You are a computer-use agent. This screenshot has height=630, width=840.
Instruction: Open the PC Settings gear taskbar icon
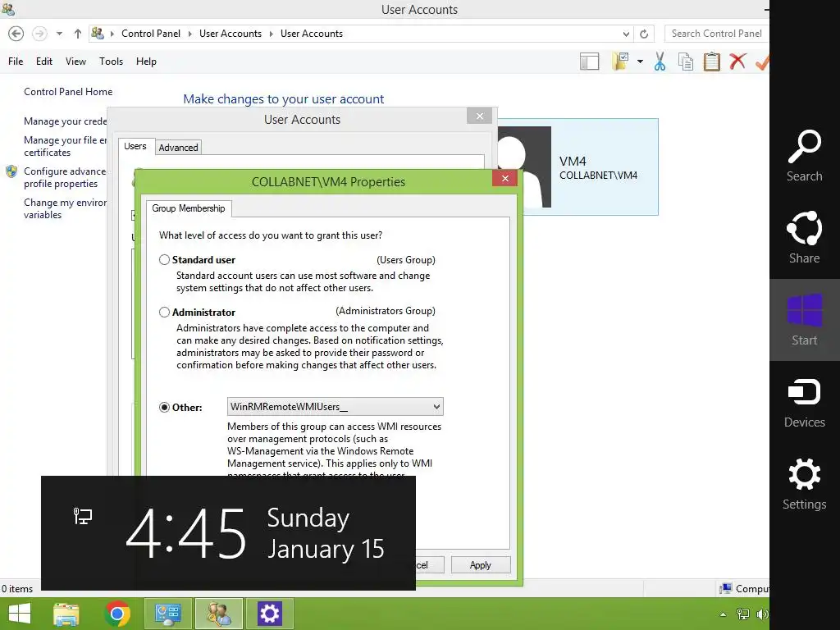269,614
